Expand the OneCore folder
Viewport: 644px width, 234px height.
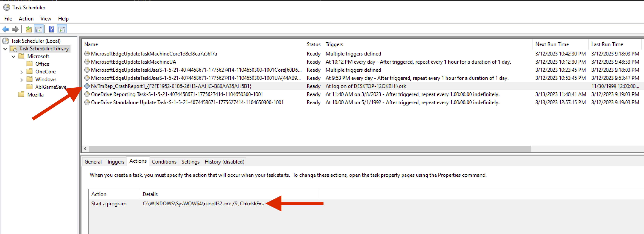22,72
